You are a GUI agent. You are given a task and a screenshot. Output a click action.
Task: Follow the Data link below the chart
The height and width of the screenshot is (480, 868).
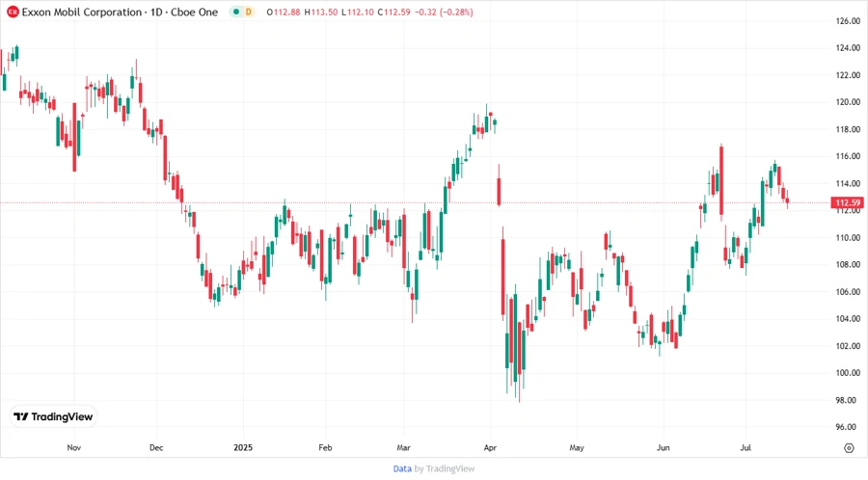coord(402,468)
